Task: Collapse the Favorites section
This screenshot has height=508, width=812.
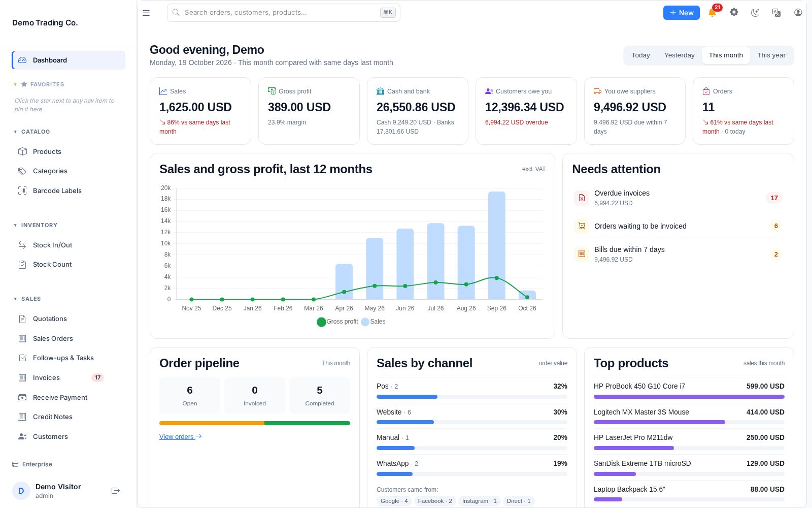Action: click(15, 84)
